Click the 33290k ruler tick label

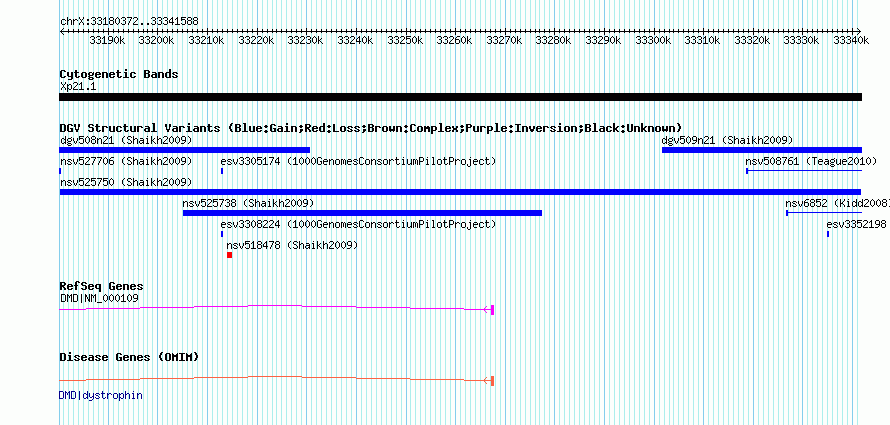(603, 40)
